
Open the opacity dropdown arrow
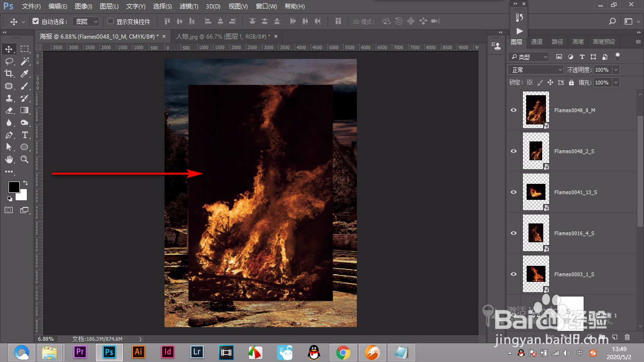pyautogui.click(x=615, y=70)
